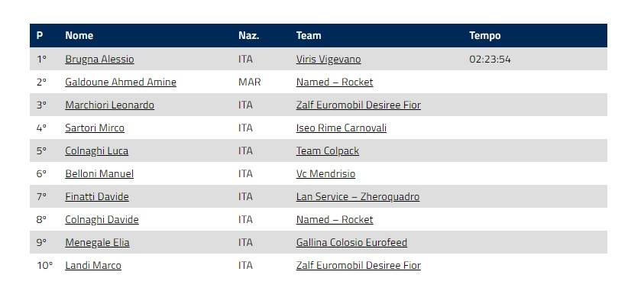Select the Colnaghi Luca link
The image size is (644, 304).
pos(97,151)
